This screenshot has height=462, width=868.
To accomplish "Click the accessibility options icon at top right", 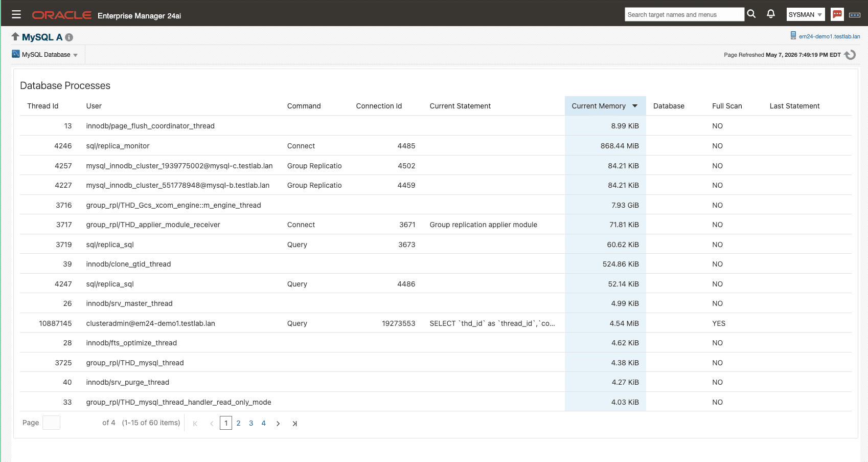I will click(x=855, y=15).
